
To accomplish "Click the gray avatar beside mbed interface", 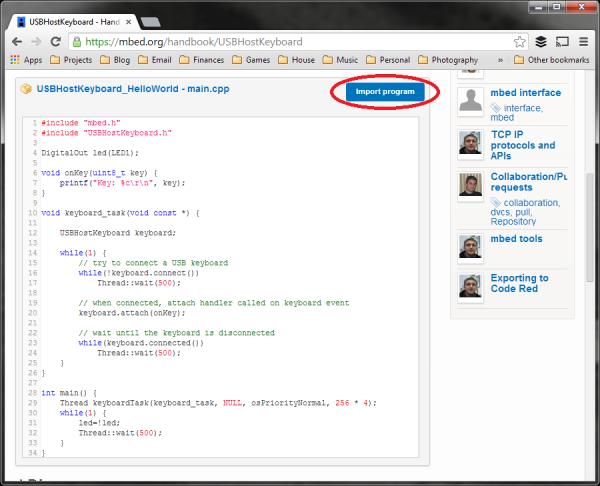I will (x=471, y=101).
